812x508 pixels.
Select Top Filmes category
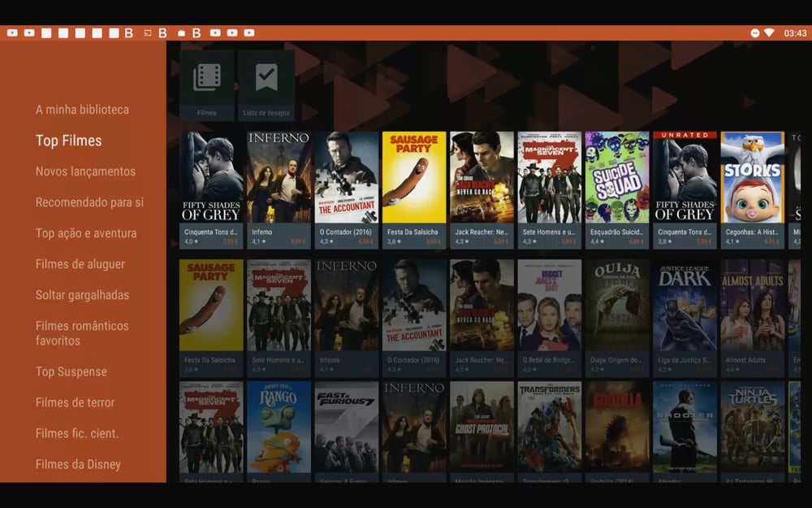pyautogui.click(x=68, y=141)
